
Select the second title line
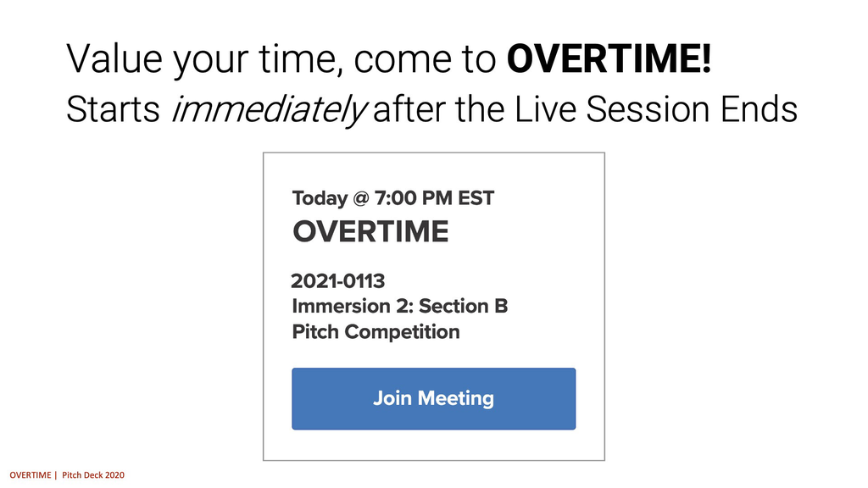(x=432, y=108)
